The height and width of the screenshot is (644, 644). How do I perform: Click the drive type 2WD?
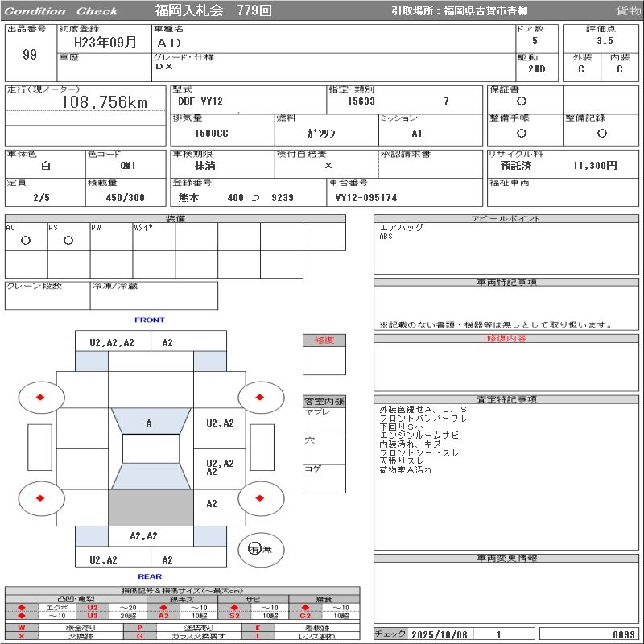[x=536, y=69]
